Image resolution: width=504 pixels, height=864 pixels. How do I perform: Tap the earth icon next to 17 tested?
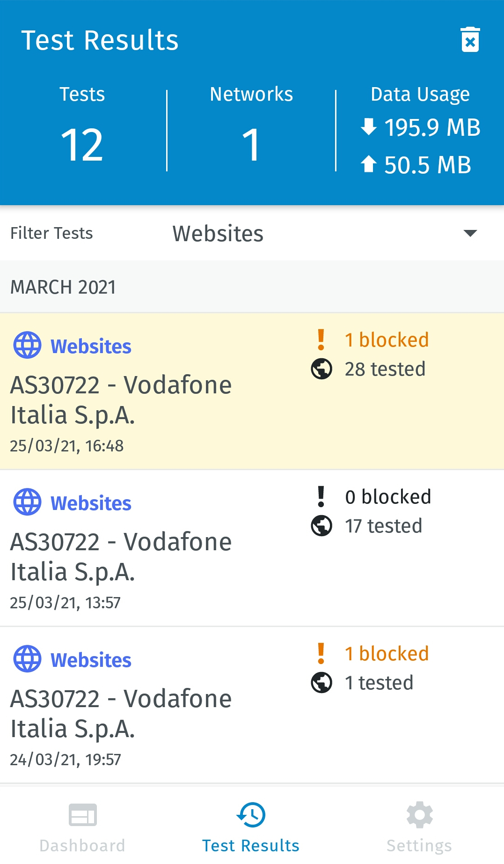(x=321, y=526)
